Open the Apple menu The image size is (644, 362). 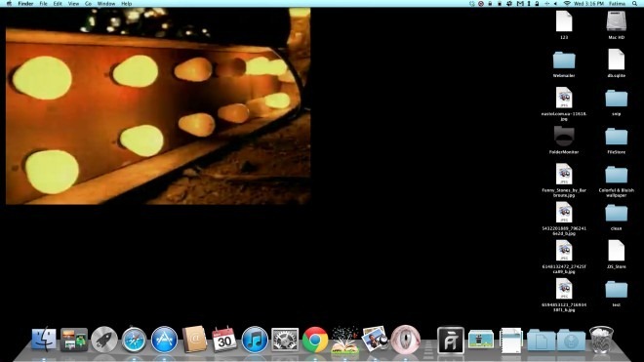9,3
